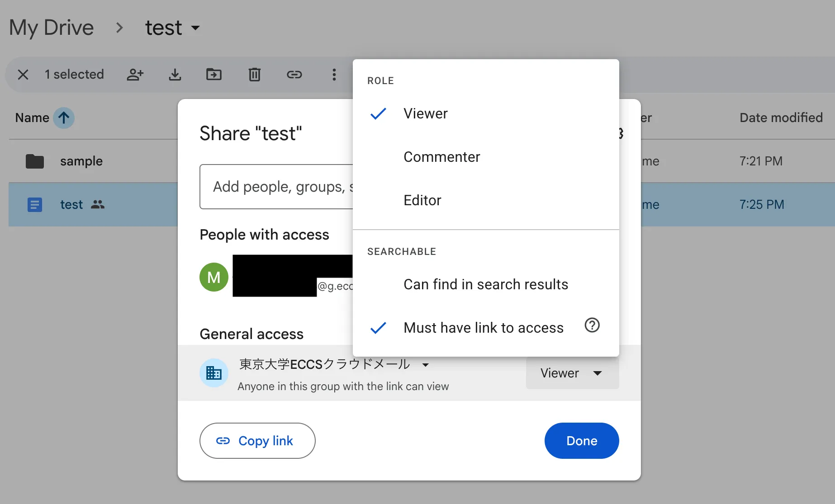Expand the test folder breadcrumb dropdown
The width and height of the screenshot is (835, 504).
(x=195, y=28)
